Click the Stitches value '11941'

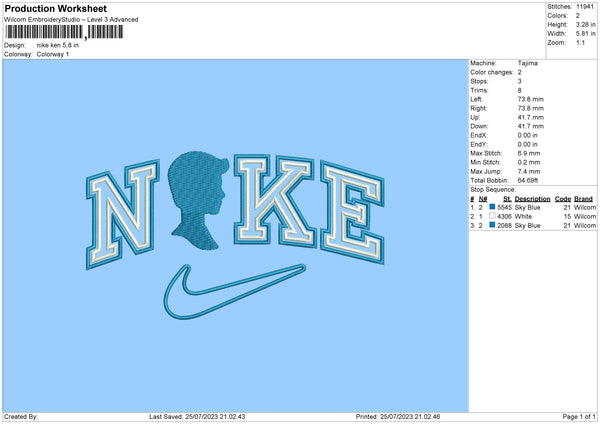coord(585,7)
